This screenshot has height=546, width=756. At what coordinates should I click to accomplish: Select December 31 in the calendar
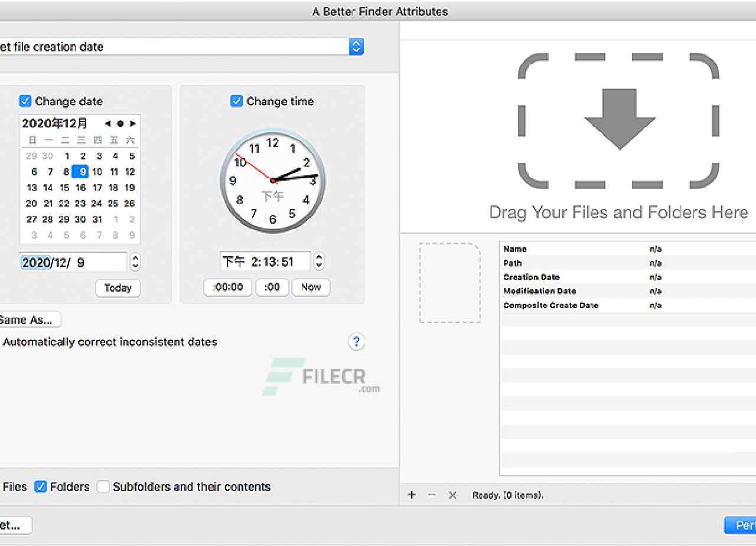[x=97, y=219]
